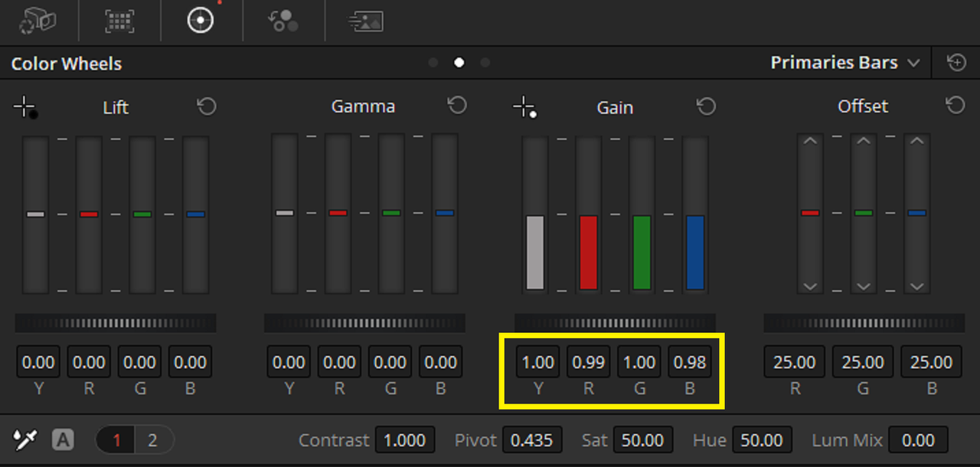
Task: Open the Camera Raw palette
Action: (x=37, y=21)
